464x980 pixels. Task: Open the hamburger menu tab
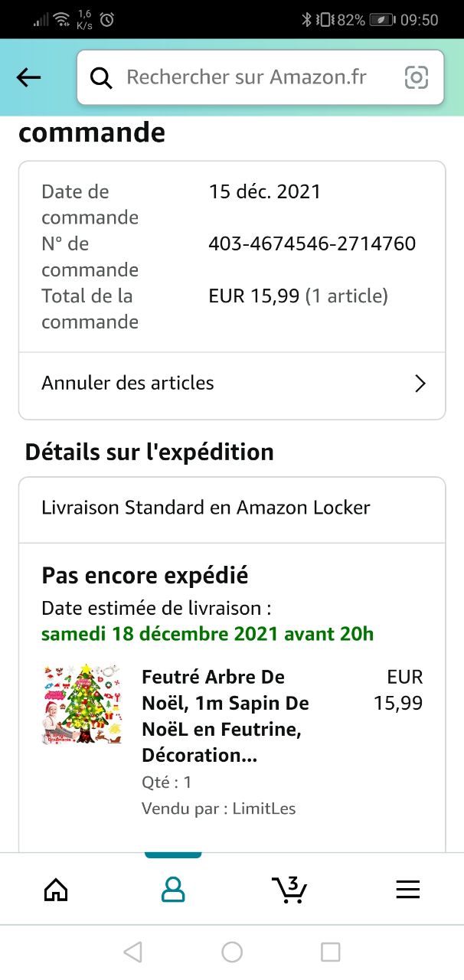pos(407,889)
